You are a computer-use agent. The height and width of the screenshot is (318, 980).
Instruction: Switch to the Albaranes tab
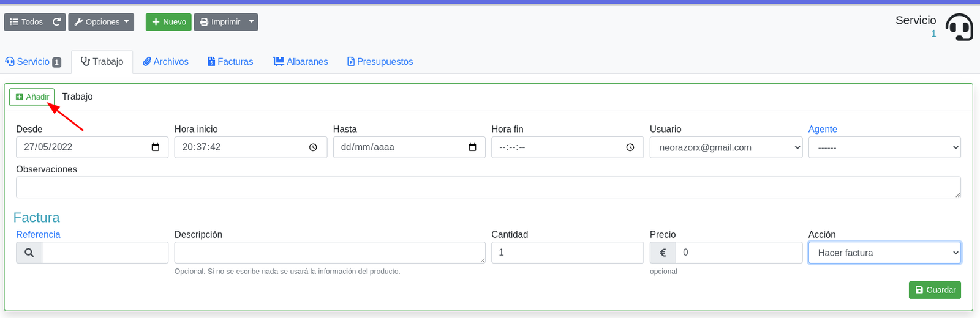[300, 62]
